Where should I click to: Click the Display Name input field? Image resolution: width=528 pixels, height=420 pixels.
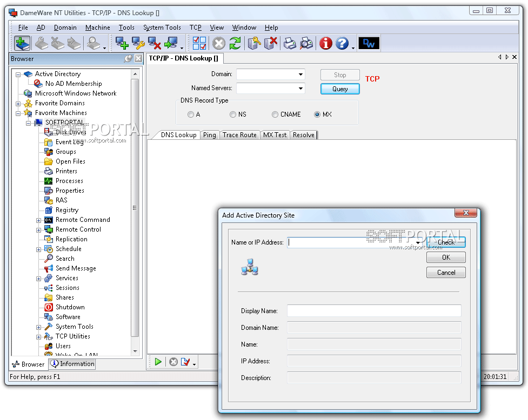pyautogui.click(x=374, y=311)
